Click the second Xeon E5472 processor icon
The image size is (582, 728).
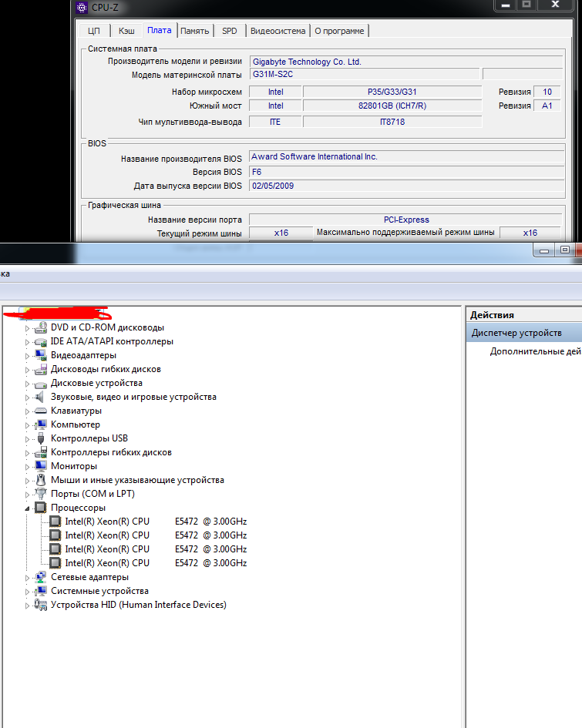pos(56,535)
